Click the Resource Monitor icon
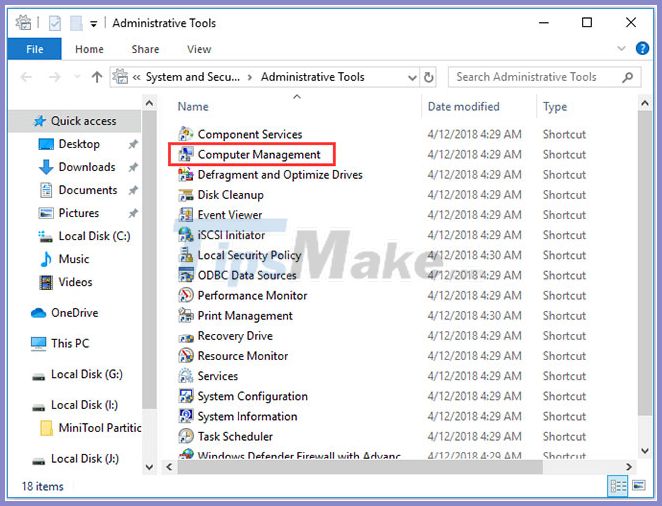This screenshot has height=506, width=662. coord(186,356)
